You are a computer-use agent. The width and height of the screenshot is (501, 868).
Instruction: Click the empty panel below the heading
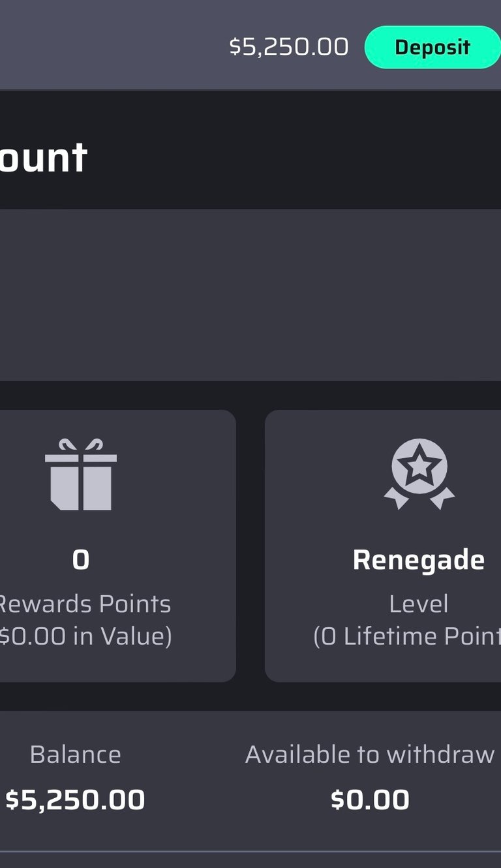(250, 295)
